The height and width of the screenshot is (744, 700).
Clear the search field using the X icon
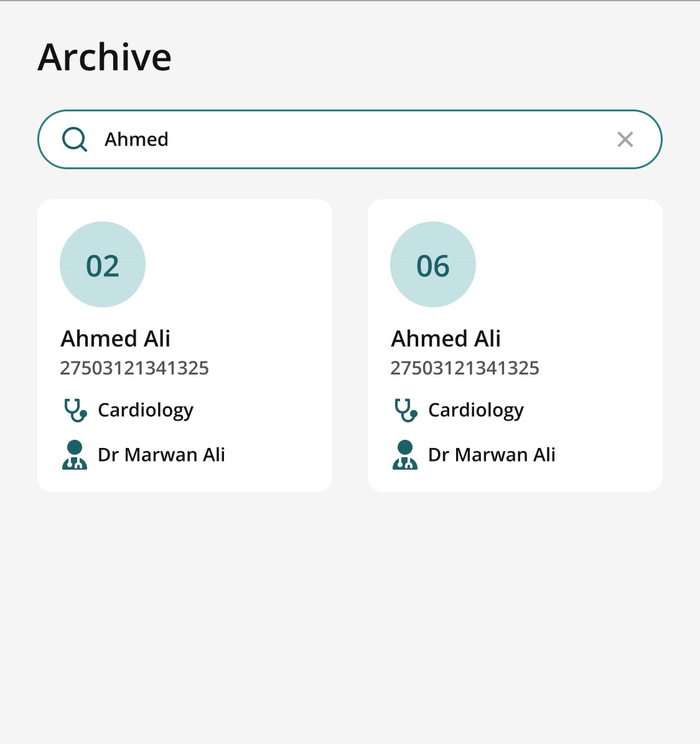(625, 139)
